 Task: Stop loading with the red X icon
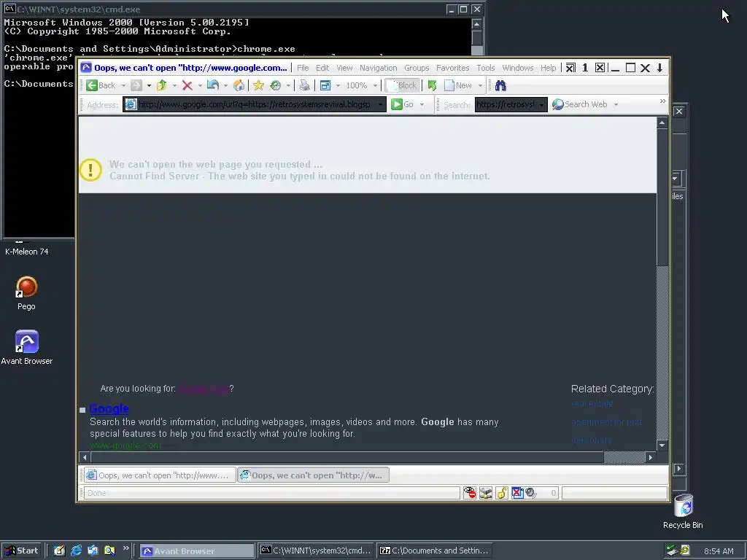187,86
